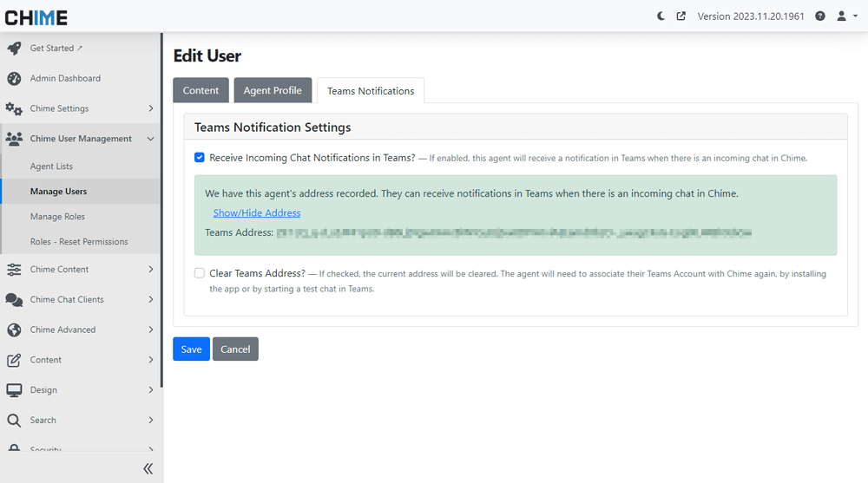Collapse the Chime User Management chevron
Screen dimensions: 868x483
pos(150,139)
